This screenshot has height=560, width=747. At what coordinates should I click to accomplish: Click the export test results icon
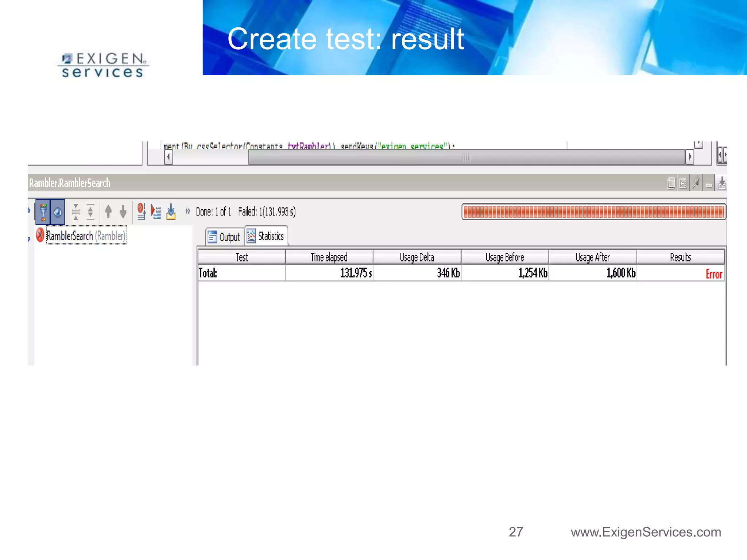pyautogui.click(x=171, y=212)
